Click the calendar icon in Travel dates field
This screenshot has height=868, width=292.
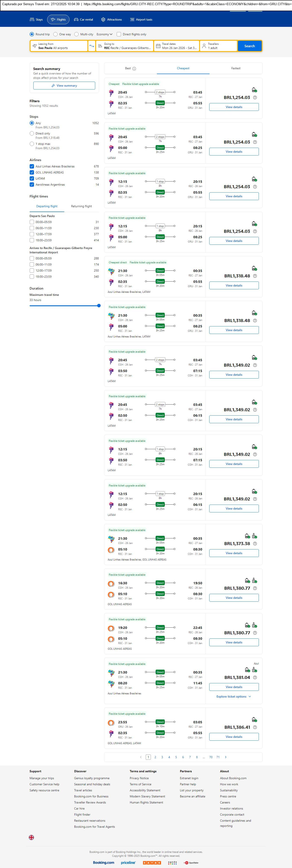coord(158,46)
